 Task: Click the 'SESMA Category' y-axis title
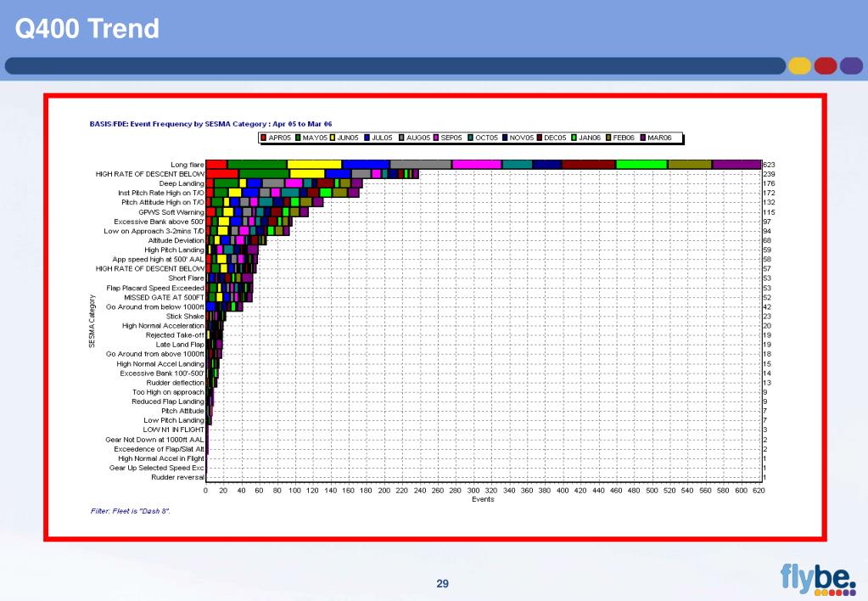tap(92, 321)
